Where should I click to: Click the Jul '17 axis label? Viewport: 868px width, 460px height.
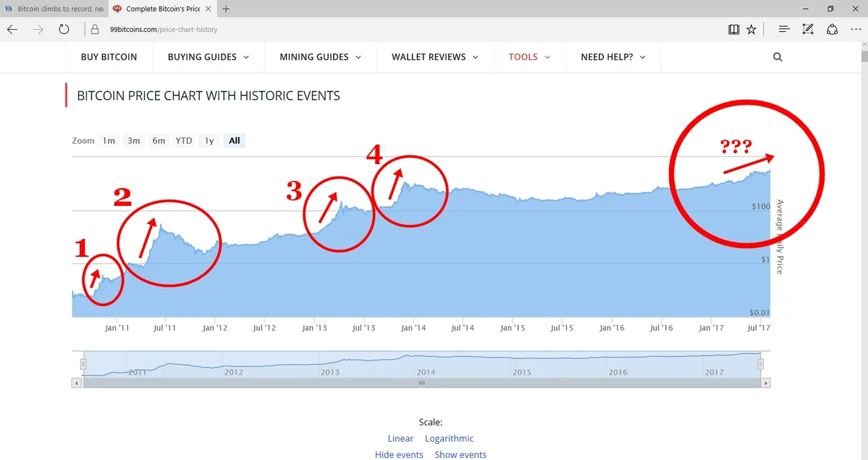pos(760,328)
